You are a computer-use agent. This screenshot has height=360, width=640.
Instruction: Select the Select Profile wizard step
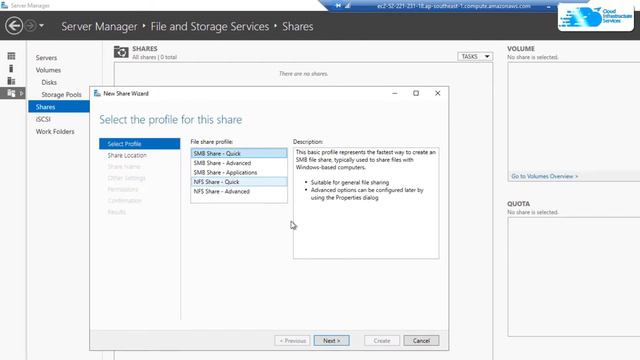point(139,144)
